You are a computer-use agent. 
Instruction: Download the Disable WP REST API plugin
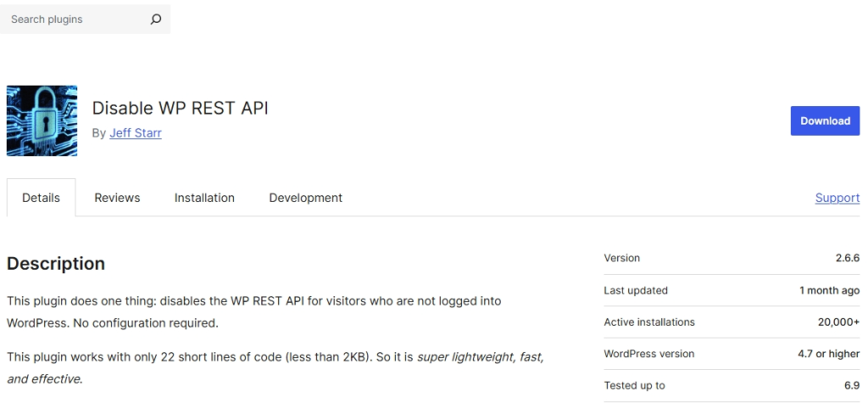click(x=825, y=120)
